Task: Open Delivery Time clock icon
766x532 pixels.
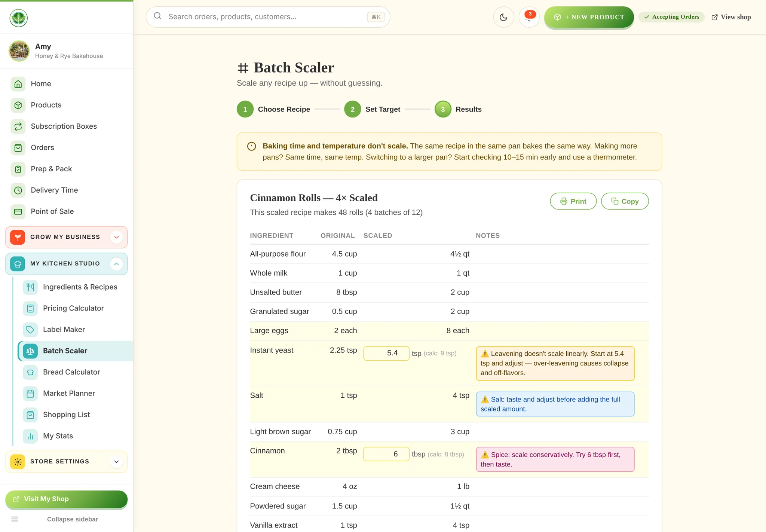Action: [18, 190]
